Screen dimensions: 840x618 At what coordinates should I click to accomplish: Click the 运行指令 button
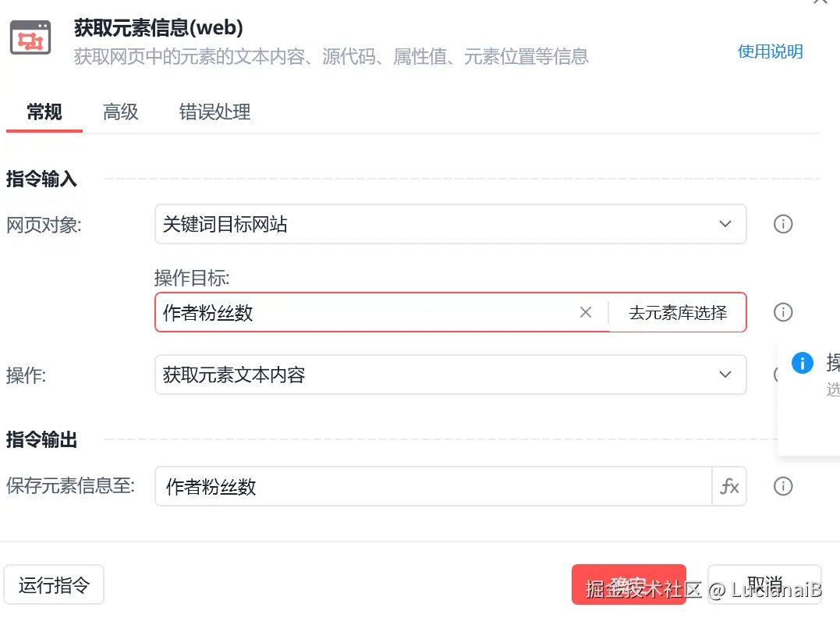click(x=54, y=584)
